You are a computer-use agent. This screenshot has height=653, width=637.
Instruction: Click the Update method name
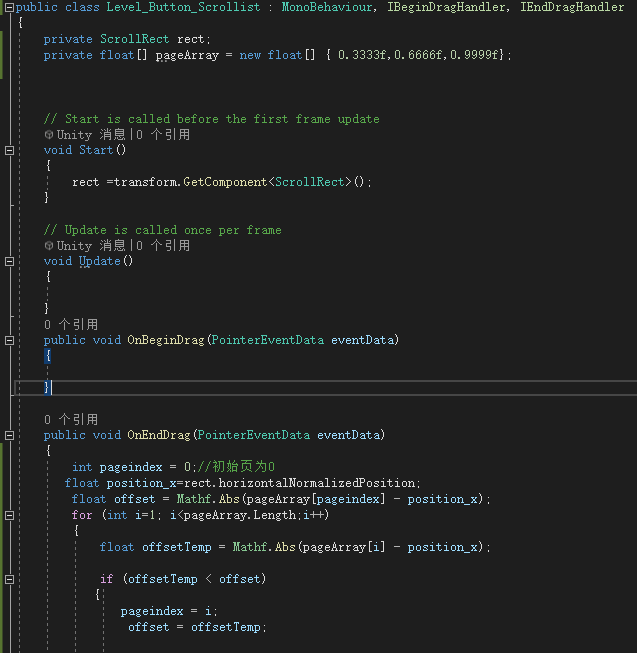click(x=100, y=261)
